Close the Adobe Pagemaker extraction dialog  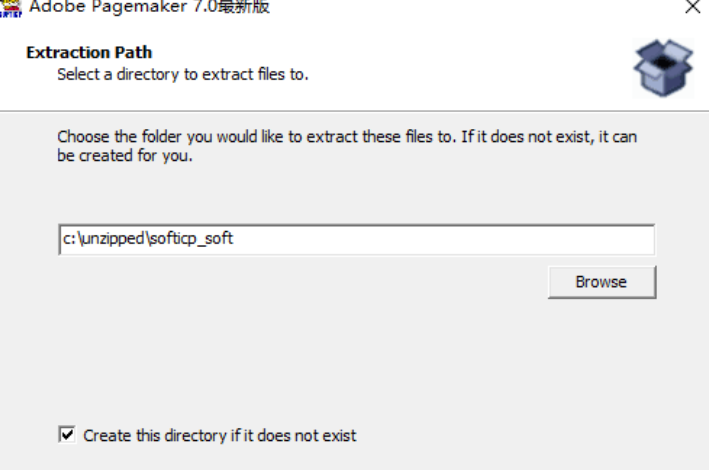tap(691, 7)
